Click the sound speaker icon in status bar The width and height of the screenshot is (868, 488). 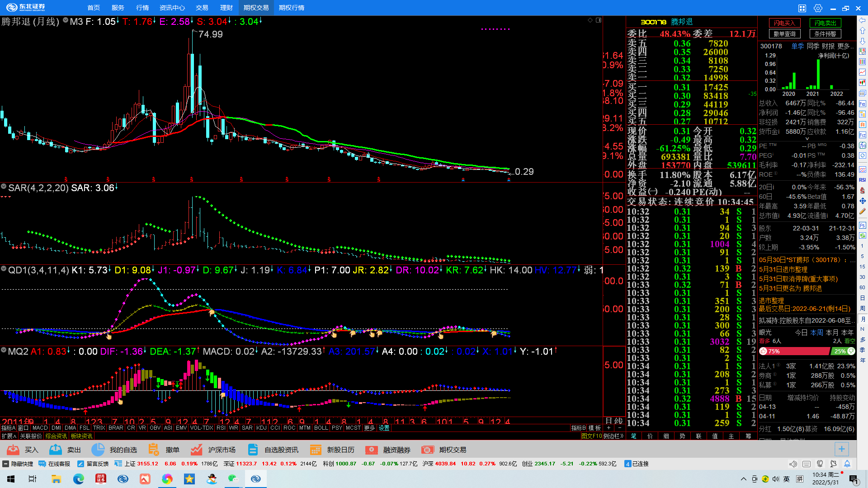793,464
